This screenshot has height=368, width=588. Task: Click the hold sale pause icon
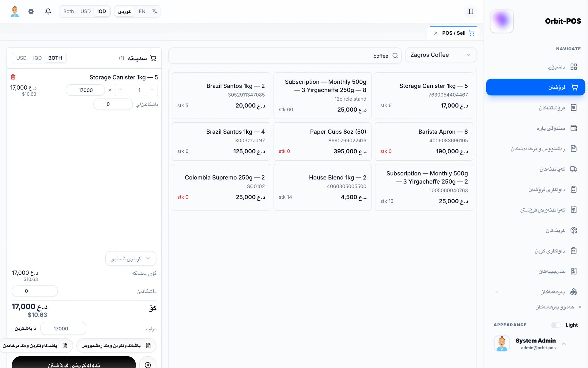(148, 364)
